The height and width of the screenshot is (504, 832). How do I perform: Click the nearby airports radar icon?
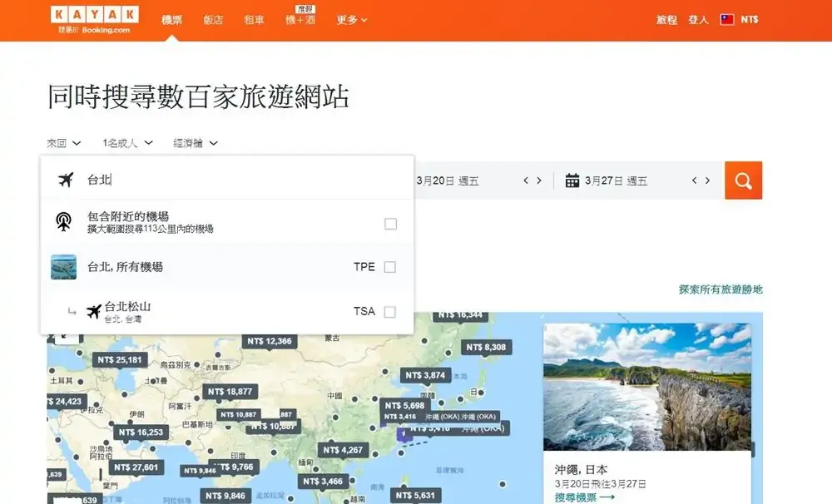pos(63,222)
